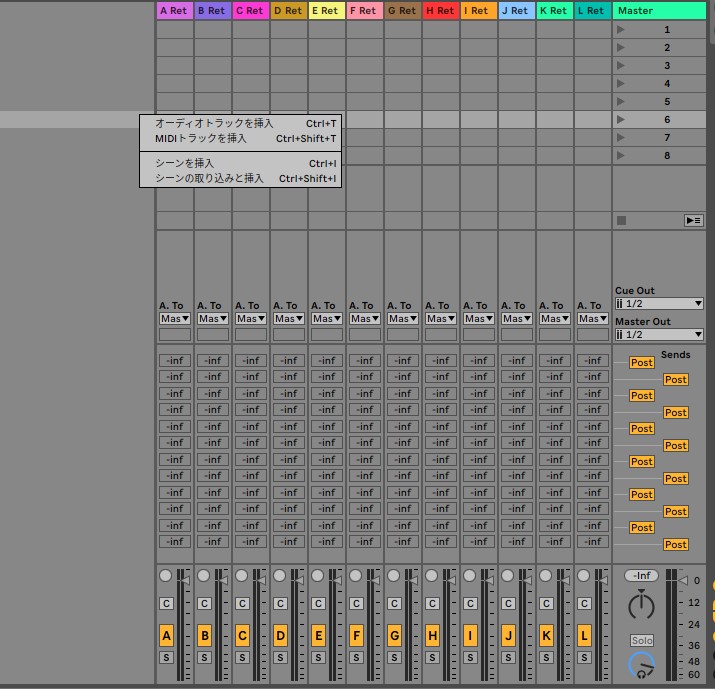Choose オーディオトラックを挿入 from context menu
This screenshot has width=715, height=689.
[240, 124]
